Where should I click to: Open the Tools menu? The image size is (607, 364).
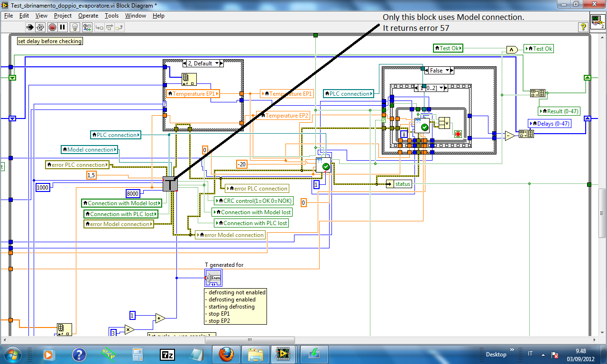112,16
